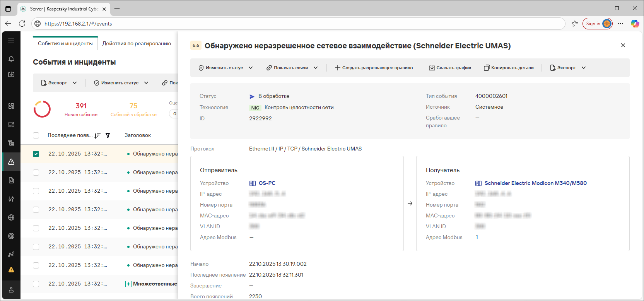Click the filter icon in column header
The image size is (644, 301).
[x=108, y=135]
